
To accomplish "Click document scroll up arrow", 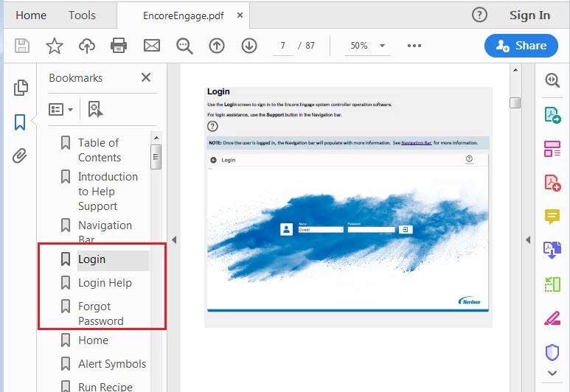I will [515, 70].
